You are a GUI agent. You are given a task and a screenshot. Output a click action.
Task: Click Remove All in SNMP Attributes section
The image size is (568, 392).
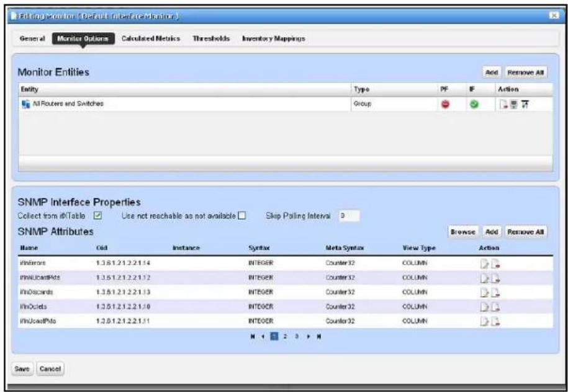pyautogui.click(x=526, y=232)
